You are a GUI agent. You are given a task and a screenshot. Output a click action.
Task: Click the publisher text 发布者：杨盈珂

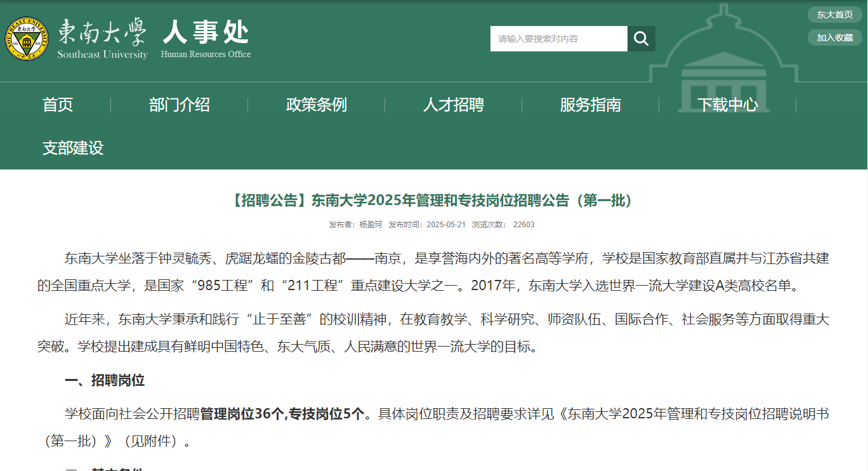tap(355, 225)
